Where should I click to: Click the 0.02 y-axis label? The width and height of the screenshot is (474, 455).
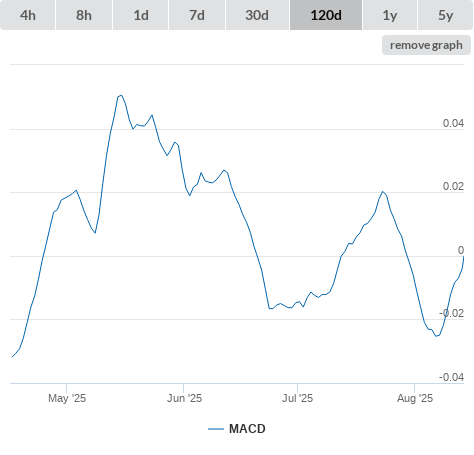(453, 186)
